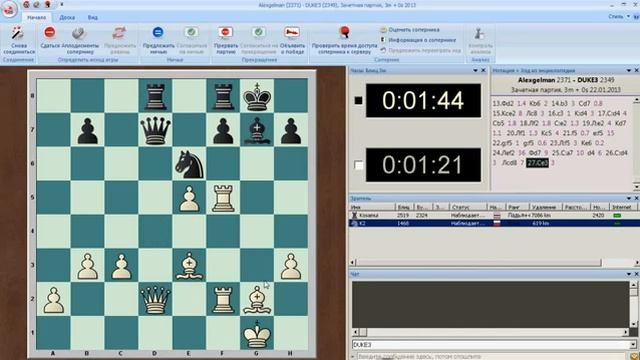Select the white rook on f2

coord(223,299)
